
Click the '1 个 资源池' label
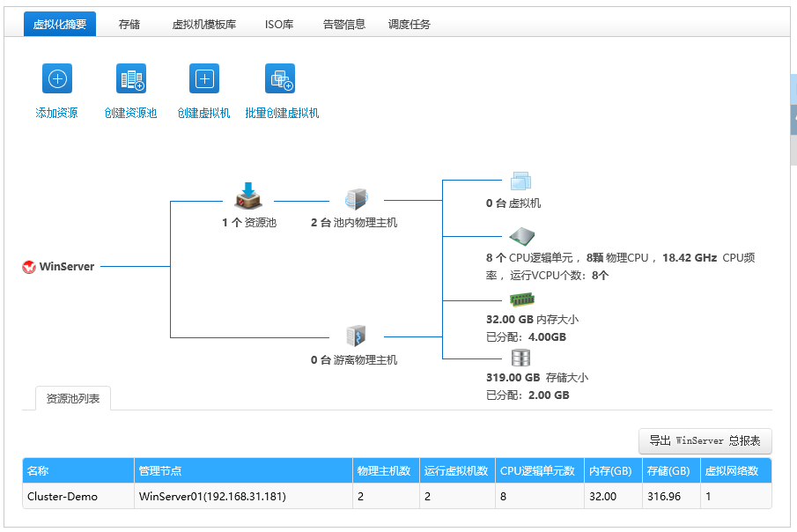coord(249,223)
